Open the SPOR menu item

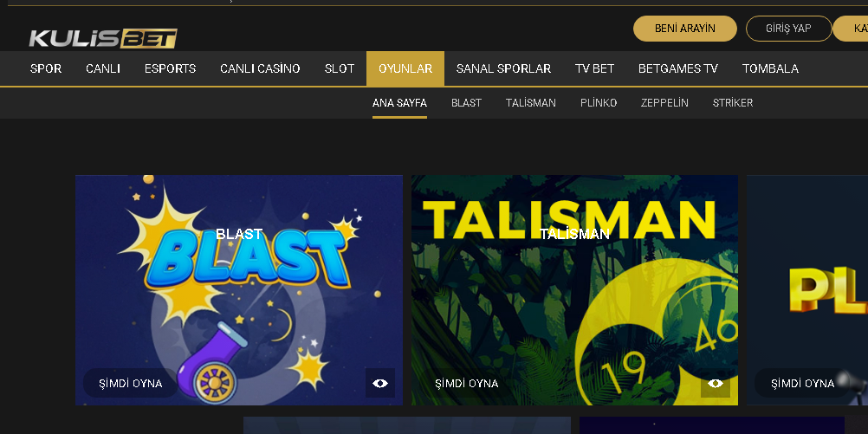(46, 68)
